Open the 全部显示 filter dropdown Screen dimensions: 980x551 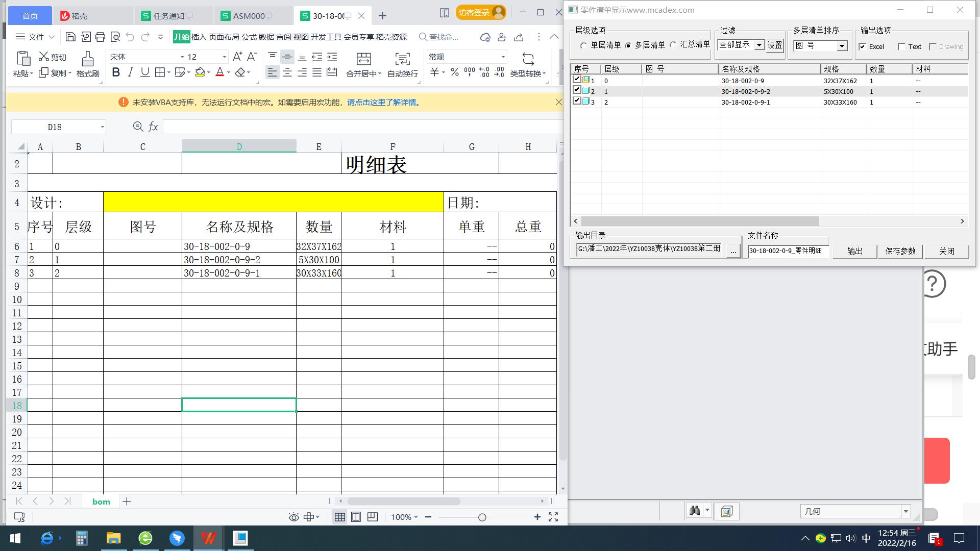tap(759, 45)
